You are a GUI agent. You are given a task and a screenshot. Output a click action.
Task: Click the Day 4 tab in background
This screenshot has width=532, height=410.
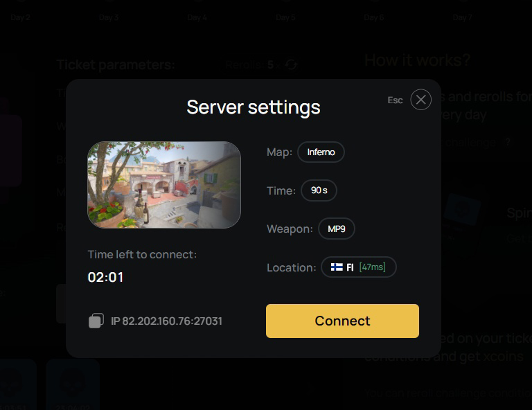pyautogui.click(x=197, y=17)
